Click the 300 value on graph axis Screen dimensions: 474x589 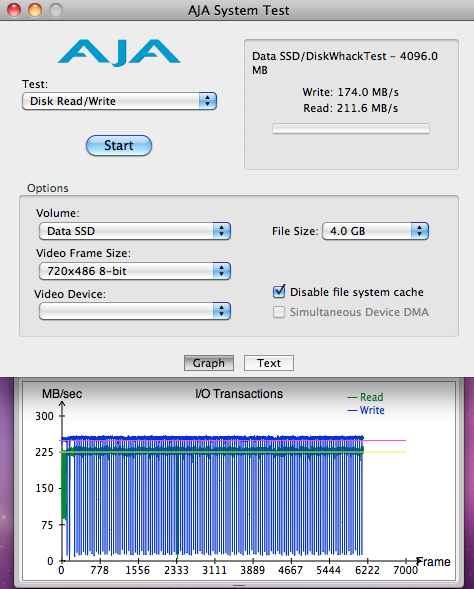(x=44, y=416)
